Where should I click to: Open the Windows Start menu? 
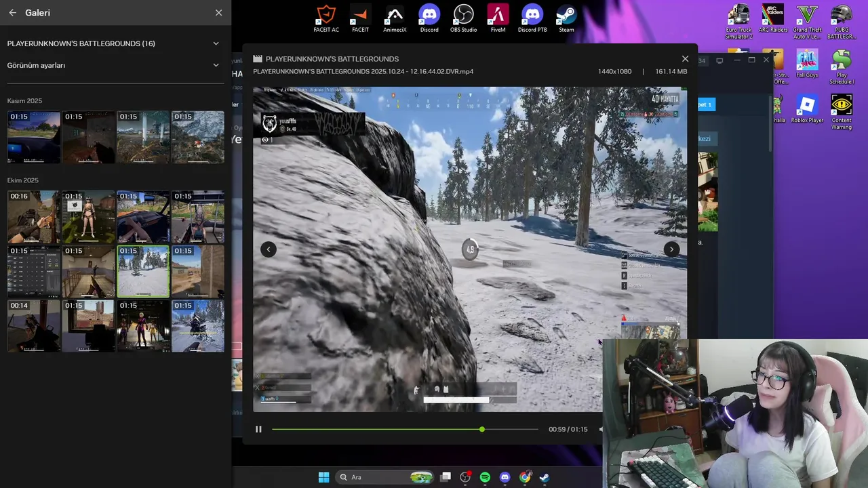(323, 477)
